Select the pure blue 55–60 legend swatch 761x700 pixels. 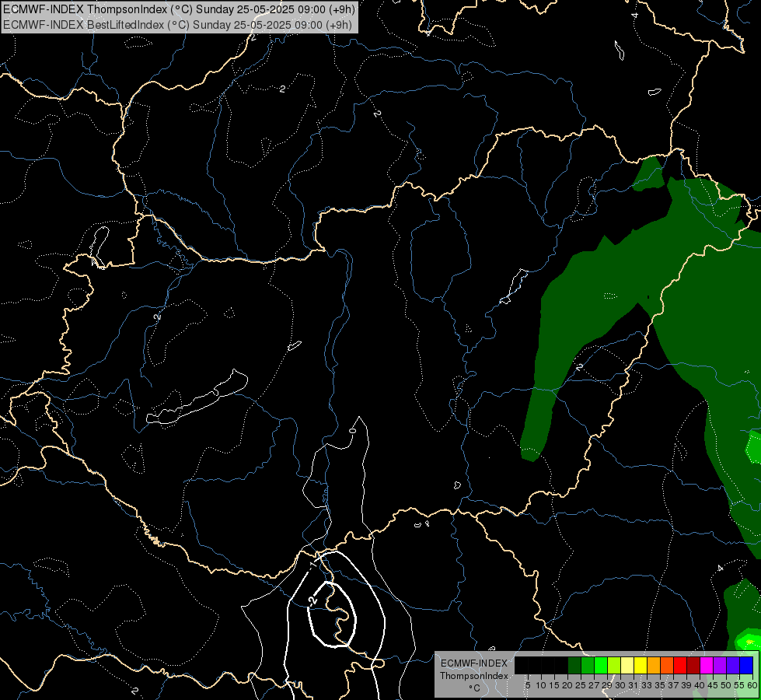[746, 665]
